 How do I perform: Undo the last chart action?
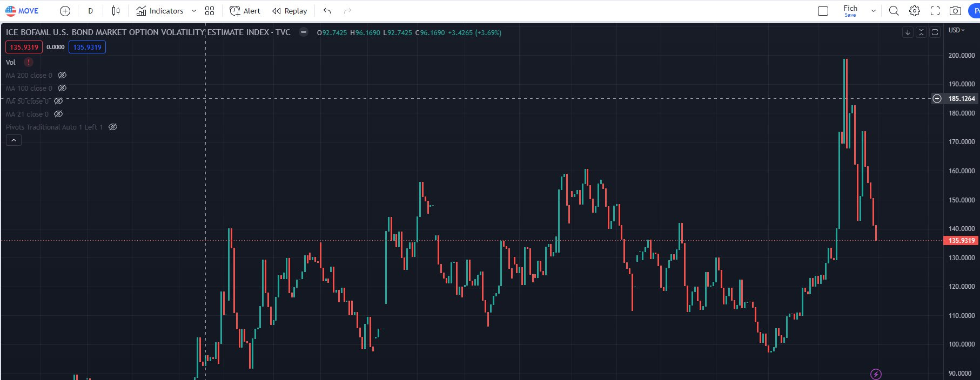[x=327, y=11]
